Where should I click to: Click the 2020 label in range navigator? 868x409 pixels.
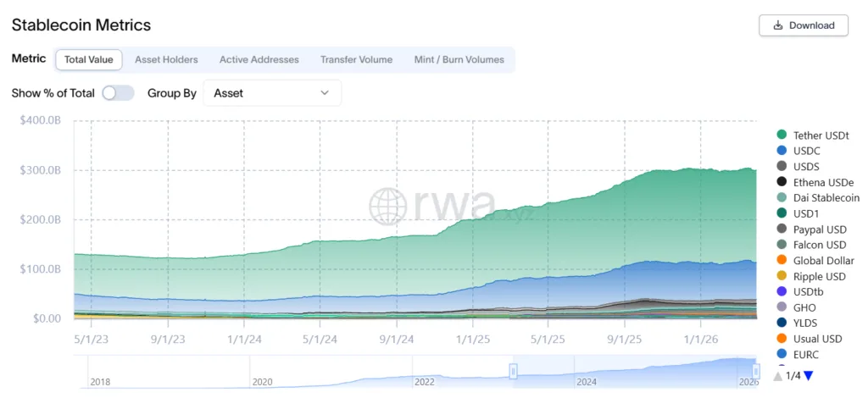click(263, 382)
